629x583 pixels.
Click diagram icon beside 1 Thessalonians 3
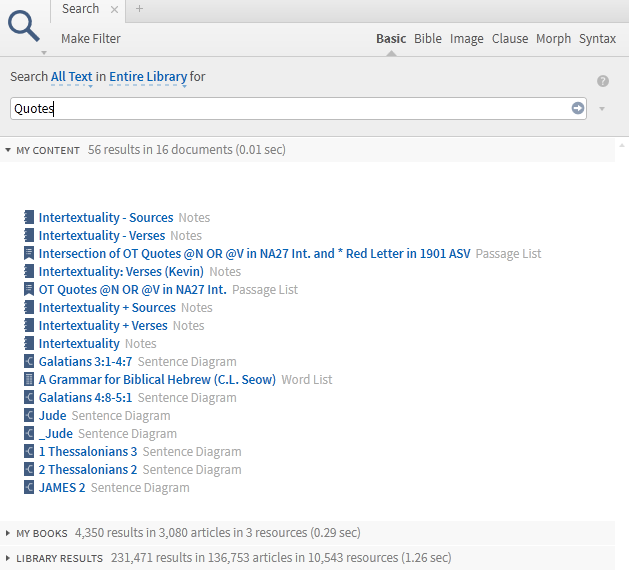[29, 451]
